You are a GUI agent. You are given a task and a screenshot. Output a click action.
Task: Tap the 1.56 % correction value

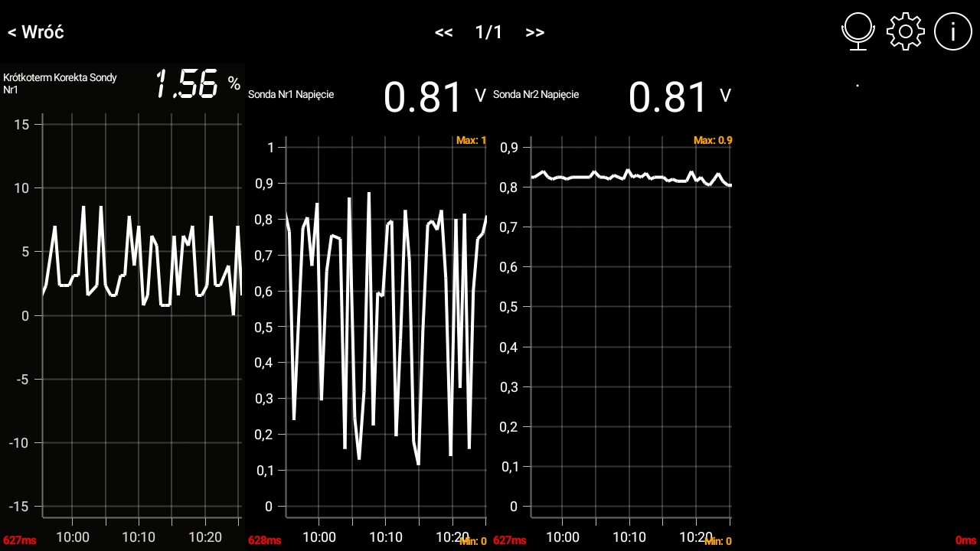pos(198,83)
